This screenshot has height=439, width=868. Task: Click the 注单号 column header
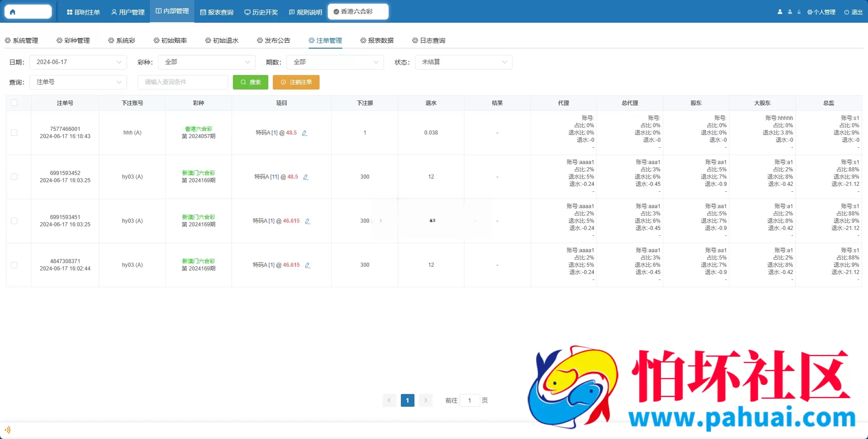point(65,103)
